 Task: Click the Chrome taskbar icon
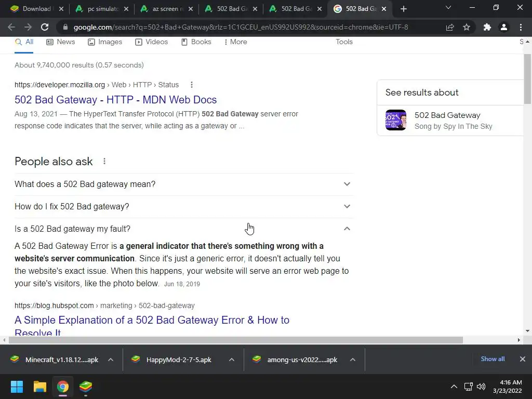[63, 387]
